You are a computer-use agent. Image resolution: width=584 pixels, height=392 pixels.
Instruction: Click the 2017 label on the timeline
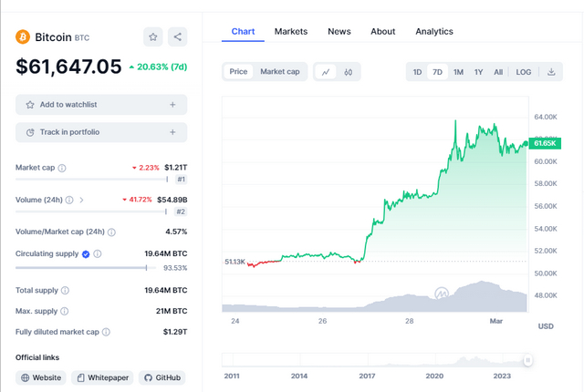point(367,376)
